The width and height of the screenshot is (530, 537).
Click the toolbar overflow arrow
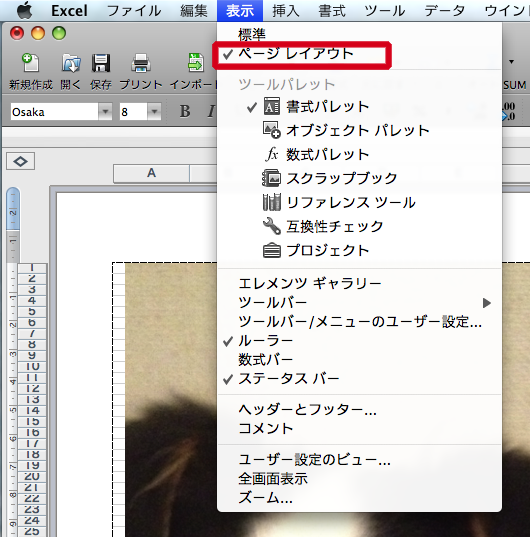pyautogui.click(x=512, y=62)
